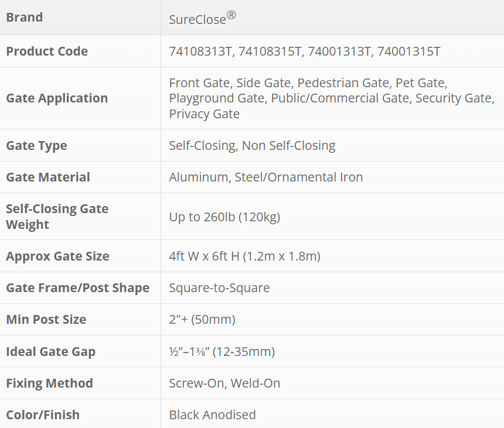Viewport: 504px width, 428px height.
Task: Click the Approx Gate Size label
Action: coord(57,256)
